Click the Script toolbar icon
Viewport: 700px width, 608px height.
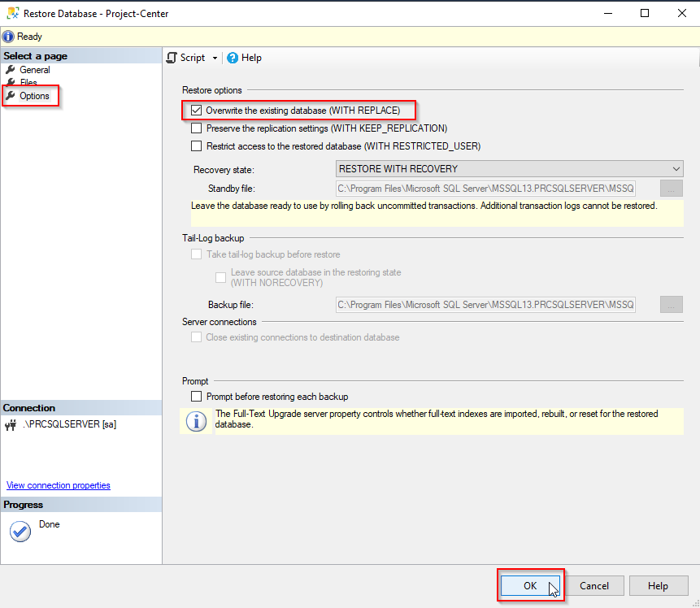coord(172,58)
